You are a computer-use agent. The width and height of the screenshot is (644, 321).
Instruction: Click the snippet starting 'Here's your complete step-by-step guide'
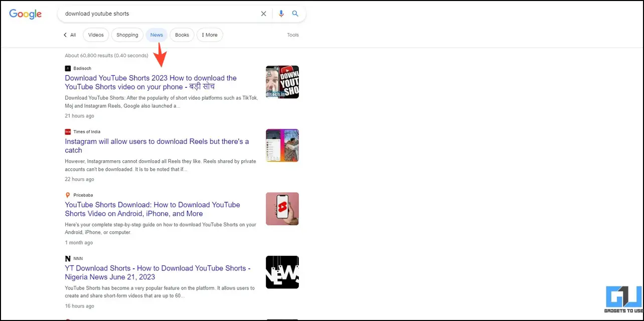click(x=160, y=228)
